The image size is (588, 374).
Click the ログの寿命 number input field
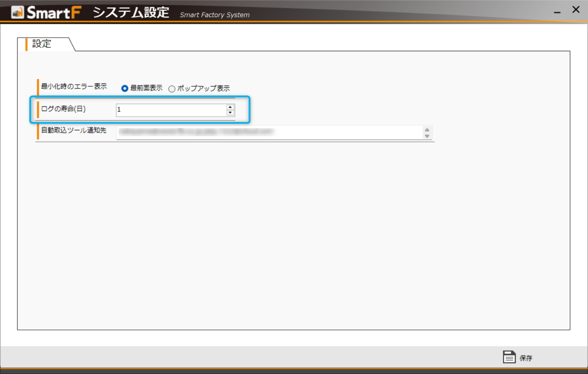pos(171,110)
